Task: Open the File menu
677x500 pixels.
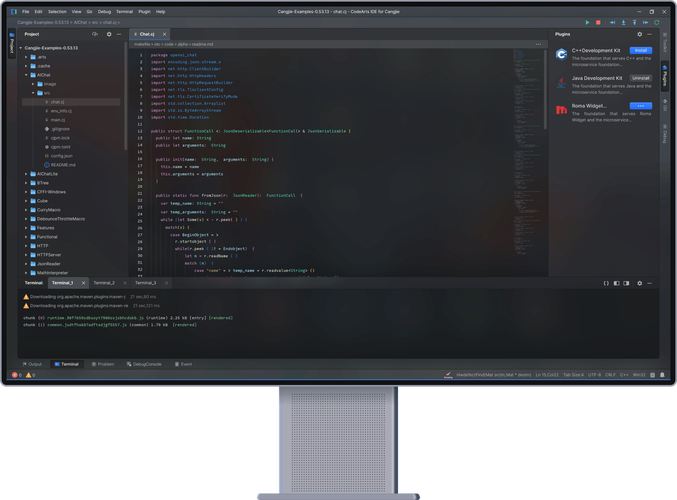Action: pyautogui.click(x=25, y=12)
